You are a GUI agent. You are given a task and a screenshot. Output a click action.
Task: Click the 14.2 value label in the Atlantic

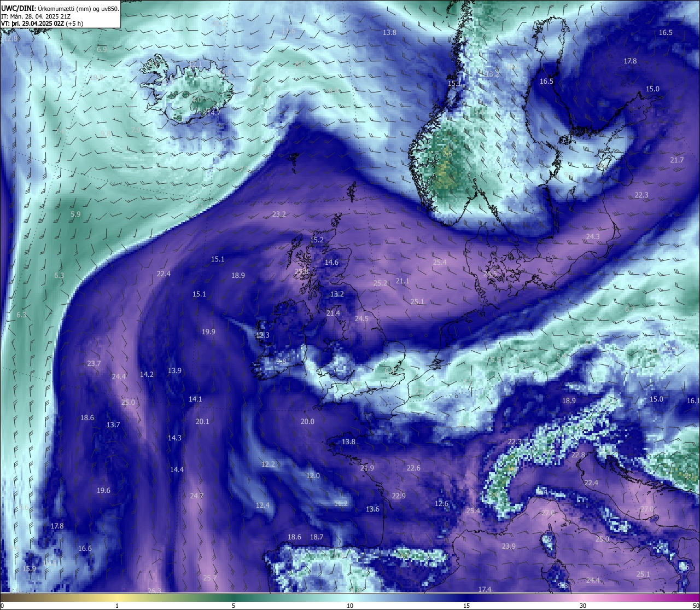pyautogui.click(x=147, y=374)
